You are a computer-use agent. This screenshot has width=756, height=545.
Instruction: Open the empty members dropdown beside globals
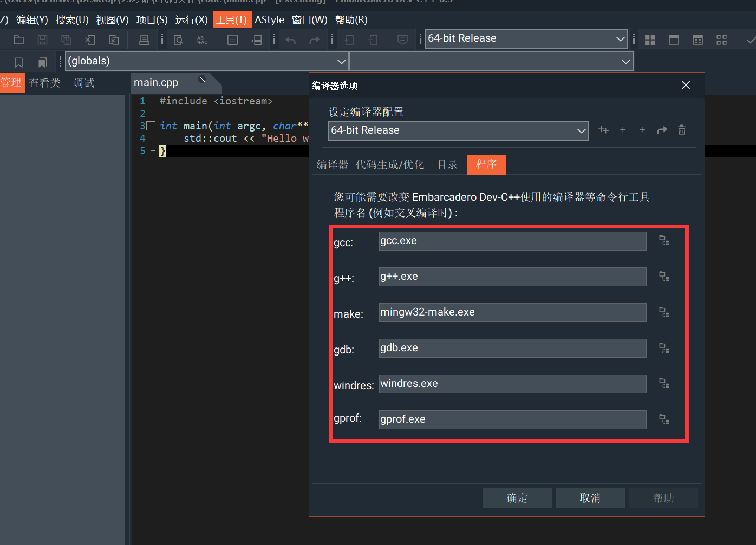click(x=491, y=61)
